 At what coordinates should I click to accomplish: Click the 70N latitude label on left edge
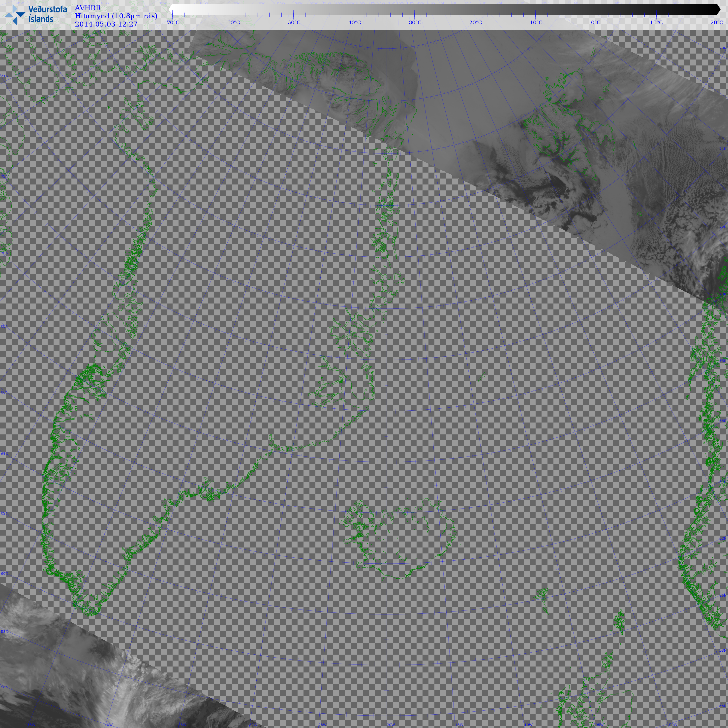click(4, 253)
